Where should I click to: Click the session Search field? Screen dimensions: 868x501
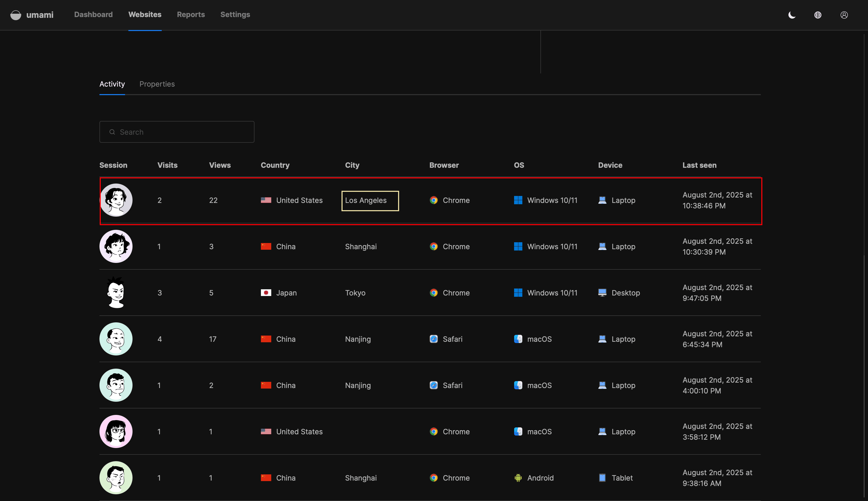pos(177,132)
